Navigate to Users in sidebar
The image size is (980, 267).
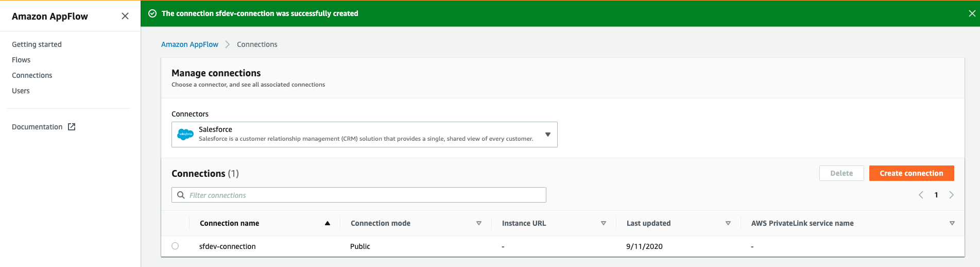pyautogui.click(x=21, y=91)
